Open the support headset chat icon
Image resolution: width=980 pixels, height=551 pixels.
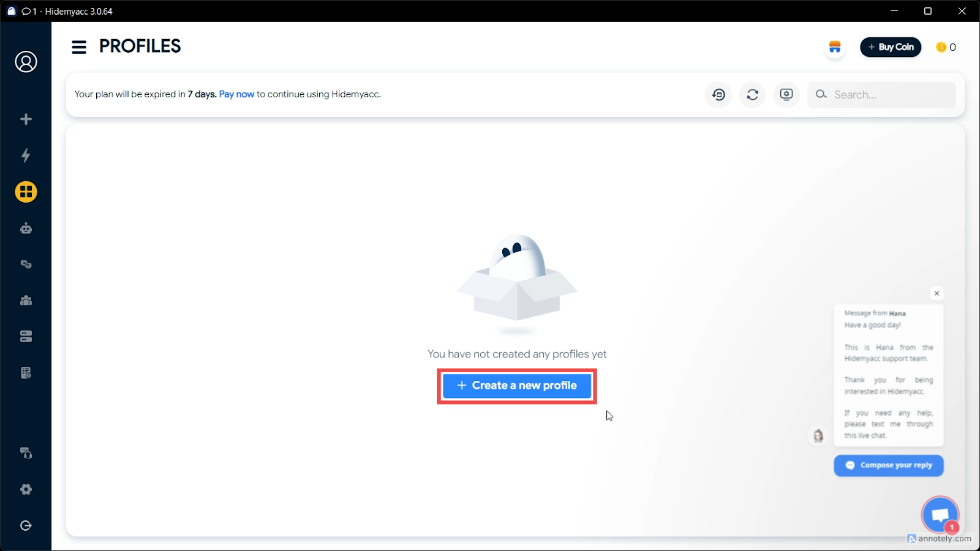(x=26, y=453)
